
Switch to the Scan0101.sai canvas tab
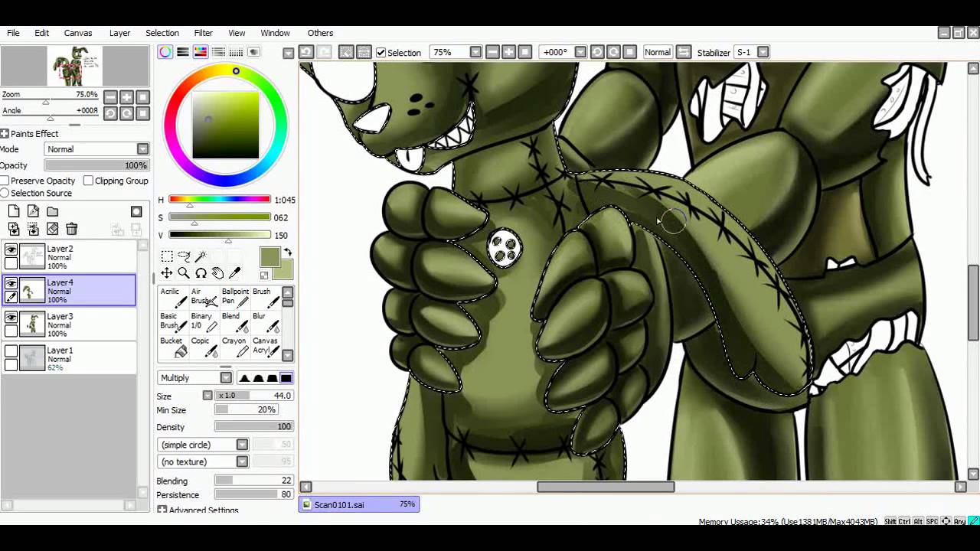[x=359, y=504]
